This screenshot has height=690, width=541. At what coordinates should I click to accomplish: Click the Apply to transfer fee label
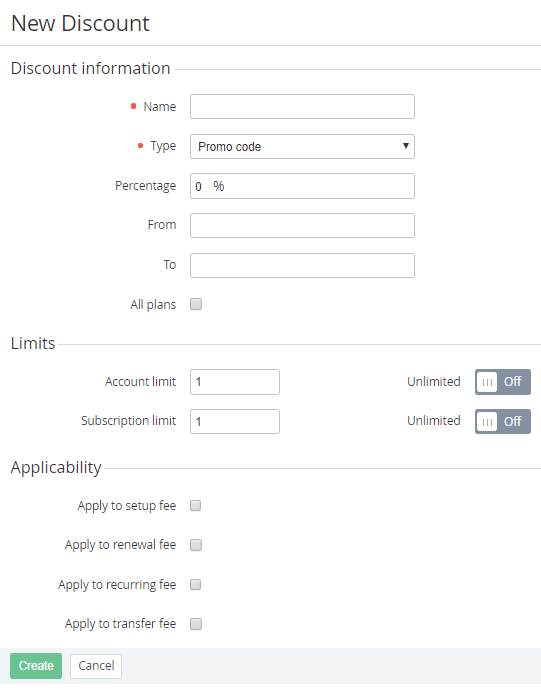121,624
